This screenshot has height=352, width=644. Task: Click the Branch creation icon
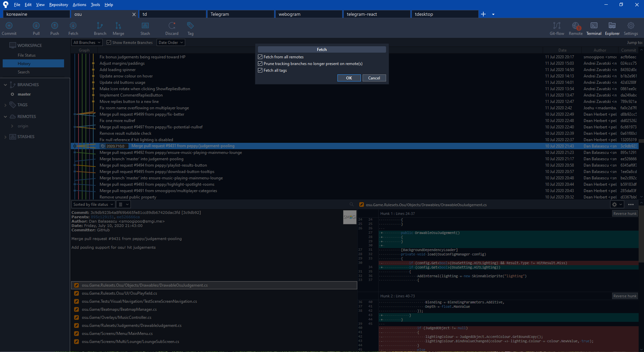(x=100, y=28)
